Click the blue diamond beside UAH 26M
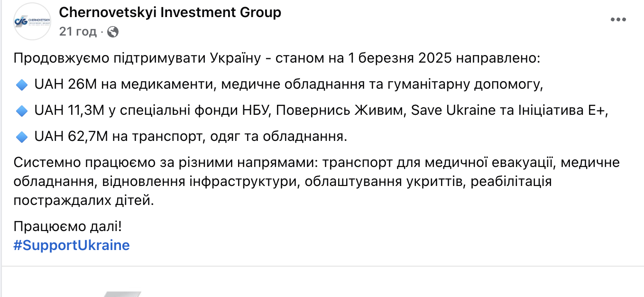 click(21, 85)
